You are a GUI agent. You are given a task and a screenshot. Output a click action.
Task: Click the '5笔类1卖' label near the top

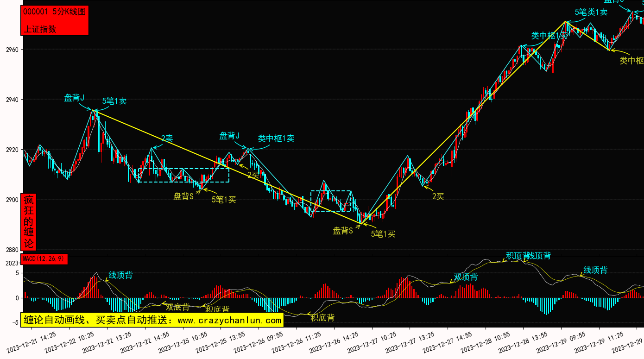(591, 12)
